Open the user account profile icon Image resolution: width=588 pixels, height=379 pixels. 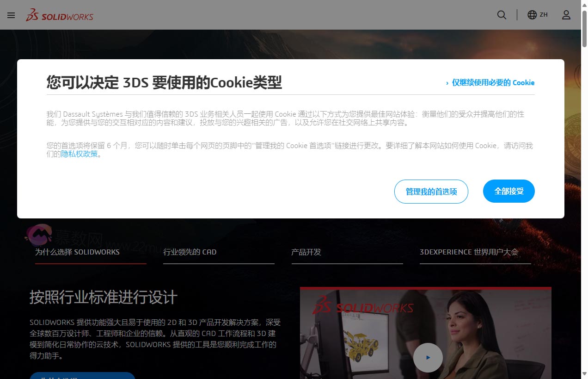coord(566,15)
